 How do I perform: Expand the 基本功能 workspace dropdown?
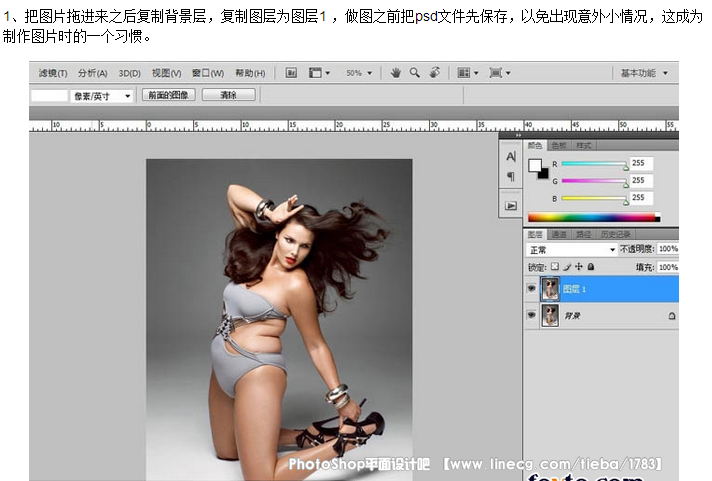pos(644,73)
